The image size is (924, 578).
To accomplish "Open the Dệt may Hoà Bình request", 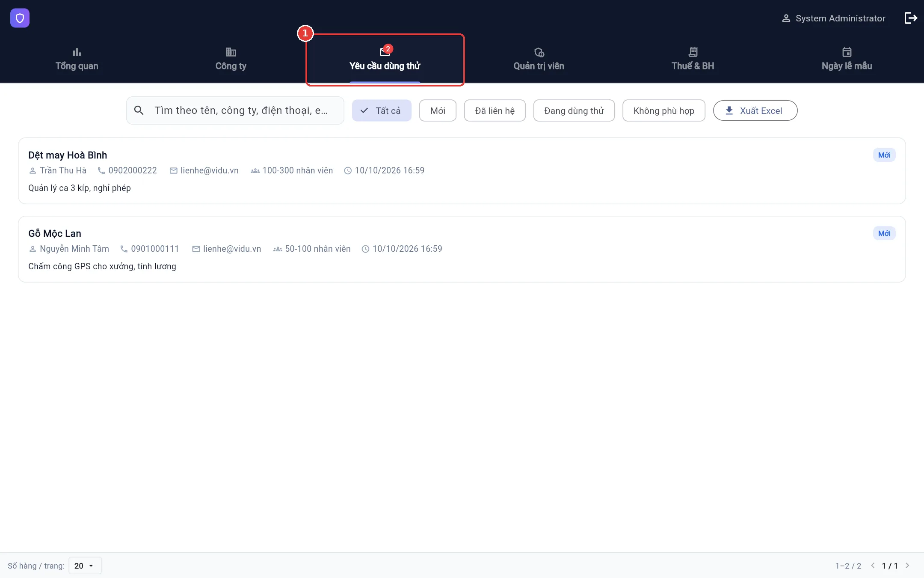I will pos(462,171).
